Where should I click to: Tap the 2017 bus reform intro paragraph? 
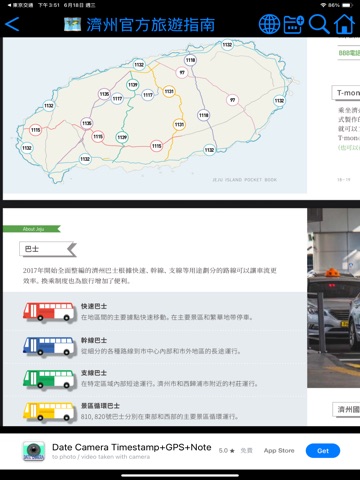150,275
